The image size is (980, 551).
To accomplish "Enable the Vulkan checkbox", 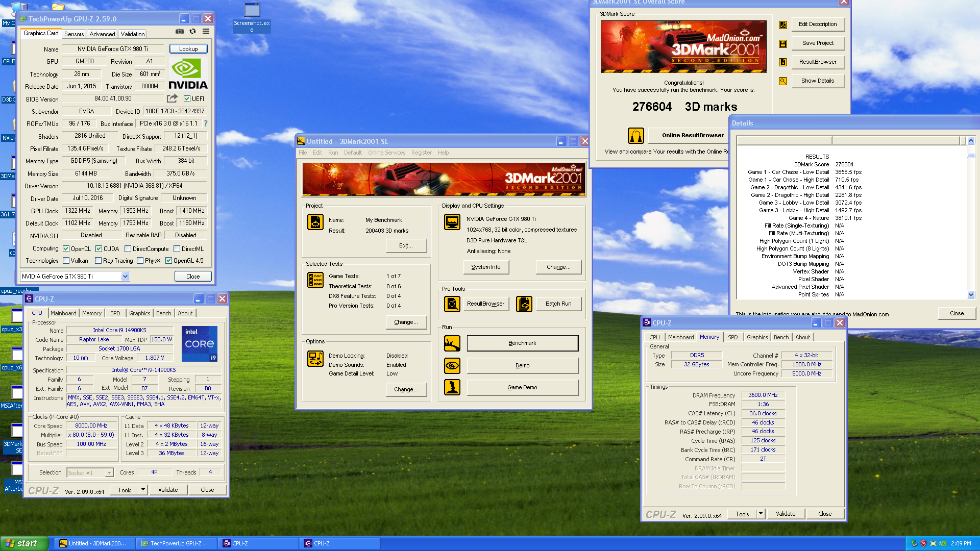I will [66, 261].
